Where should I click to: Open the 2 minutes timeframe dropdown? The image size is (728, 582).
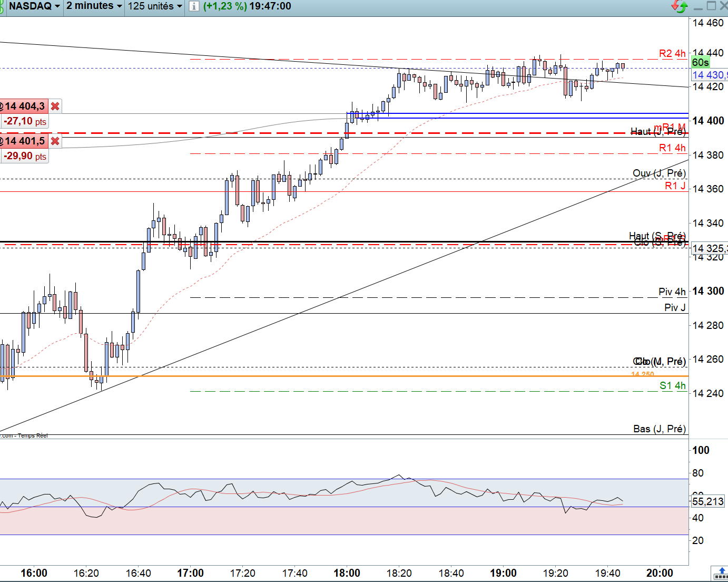click(x=94, y=6)
